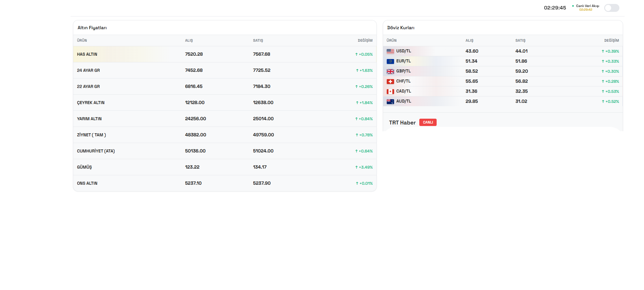Screen dimensions: 644x290
Task: Click the ONS ALTIN selling price
Action: tap(261, 183)
